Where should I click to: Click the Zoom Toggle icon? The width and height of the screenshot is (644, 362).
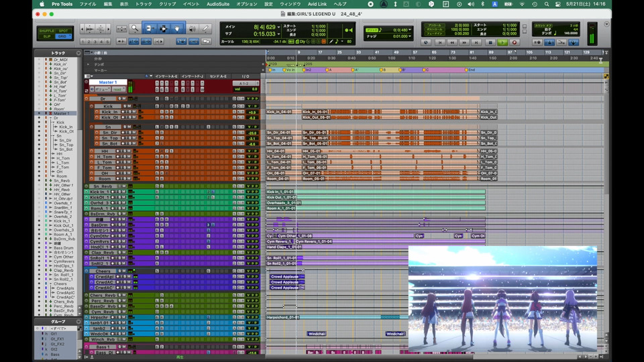121,29
